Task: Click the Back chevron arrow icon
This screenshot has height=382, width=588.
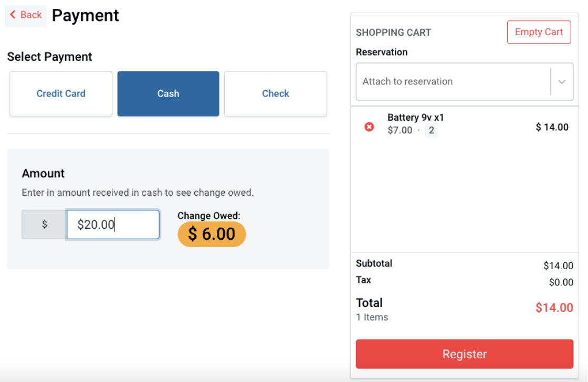Action: [13, 15]
